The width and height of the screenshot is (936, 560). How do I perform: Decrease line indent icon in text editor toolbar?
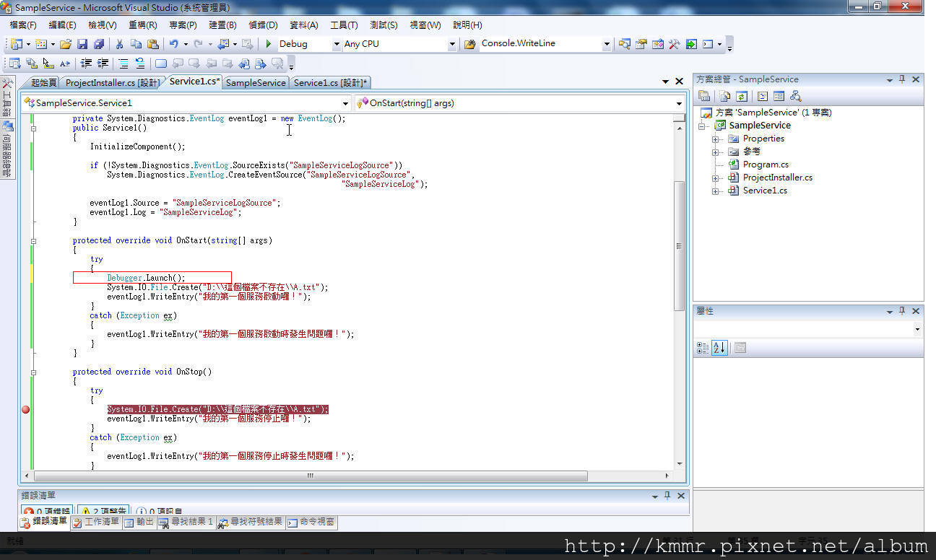tap(86, 64)
